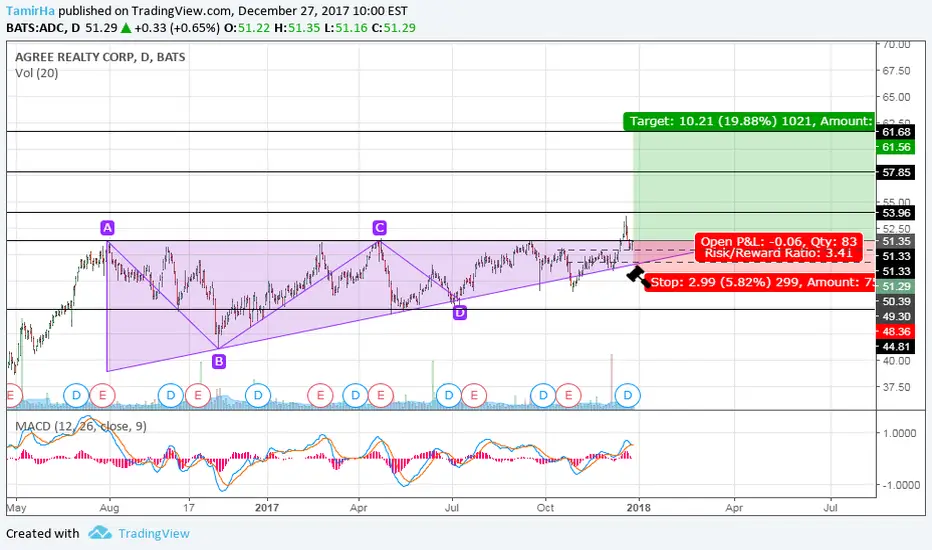Open the D dividend marker above the 2017 label
Image resolution: width=932 pixels, height=550 pixels.
[258, 395]
